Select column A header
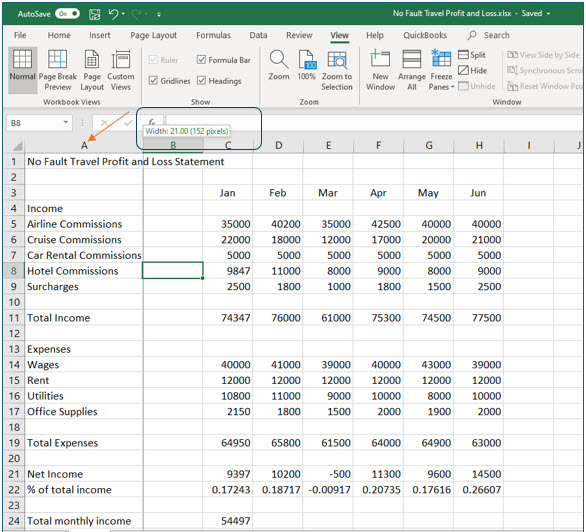Image resolution: width=586 pixels, height=532 pixels. [x=84, y=145]
